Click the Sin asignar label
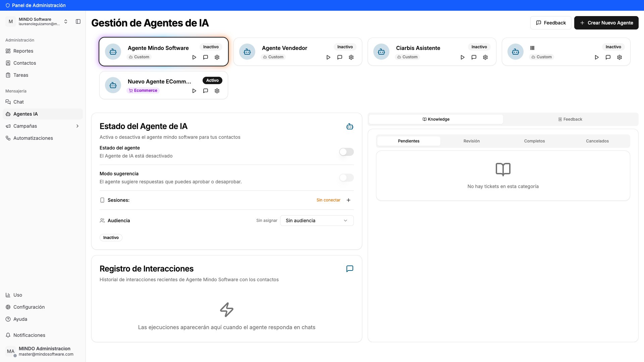The height and width of the screenshot is (362, 644). click(x=267, y=221)
